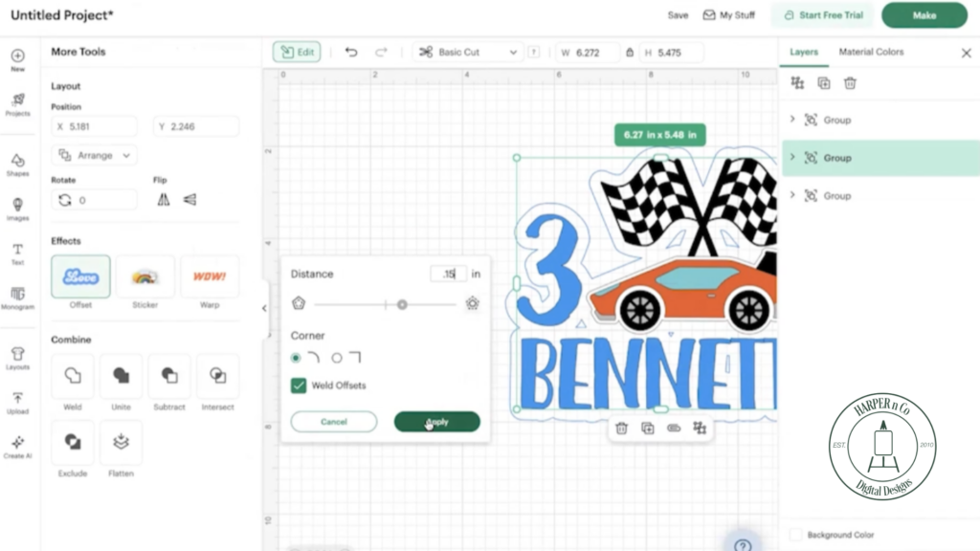Open the Shapes sidebar tool

(17, 164)
